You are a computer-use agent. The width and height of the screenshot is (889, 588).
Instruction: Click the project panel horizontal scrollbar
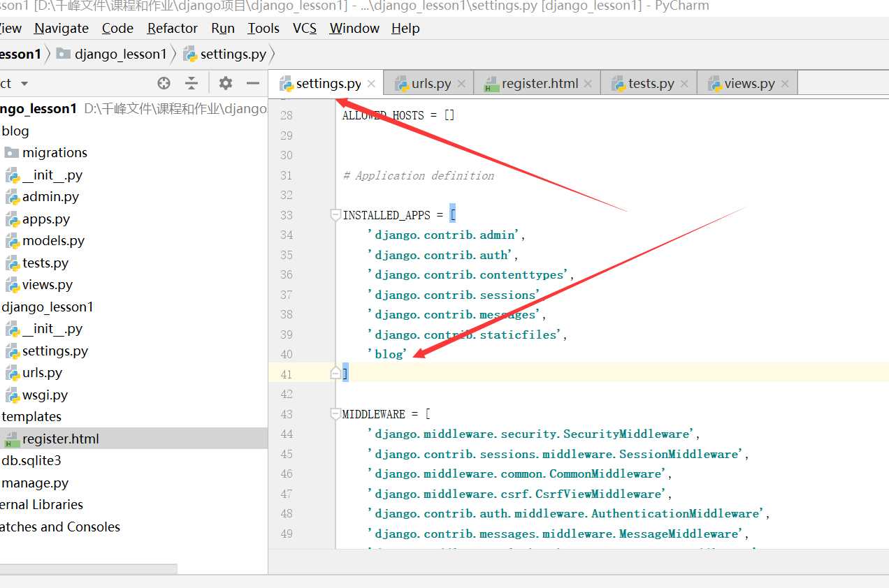(89, 568)
